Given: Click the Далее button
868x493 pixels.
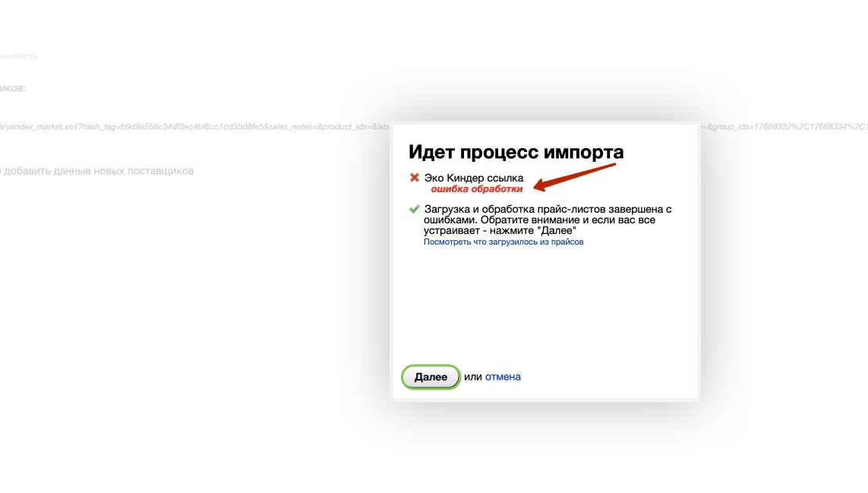Looking at the screenshot, I should [x=431, y=377].
